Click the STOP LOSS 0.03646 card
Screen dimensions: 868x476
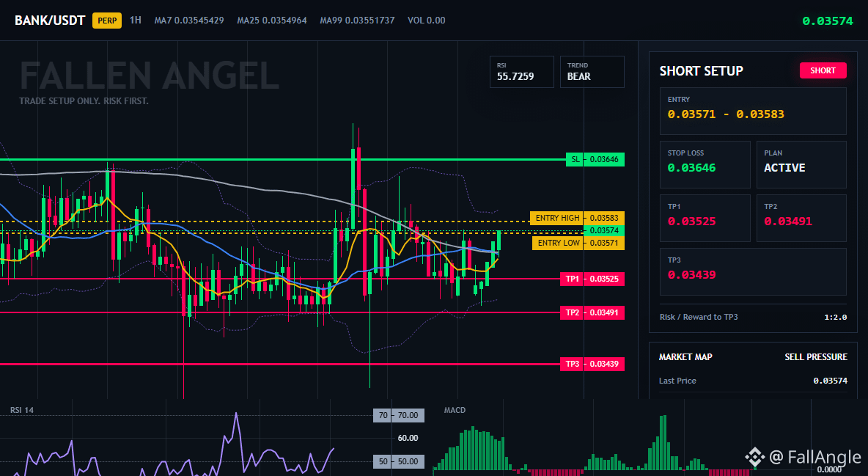tap(705, 164)
